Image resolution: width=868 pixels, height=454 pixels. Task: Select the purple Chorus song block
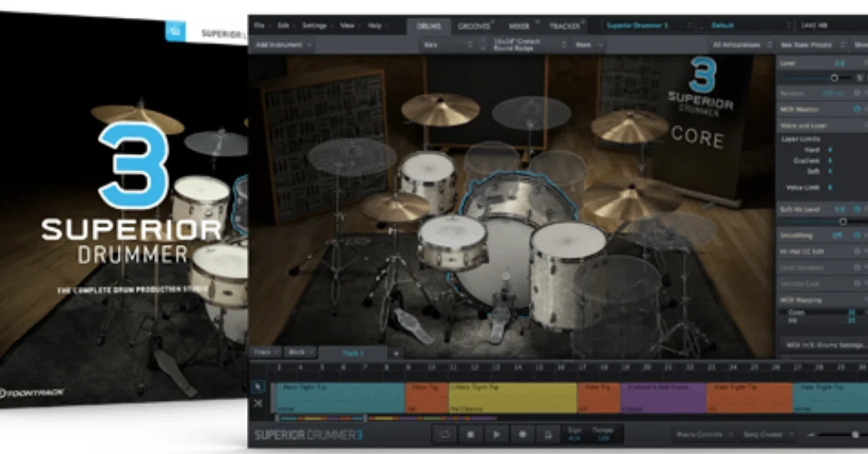click(x=663, y=398)
